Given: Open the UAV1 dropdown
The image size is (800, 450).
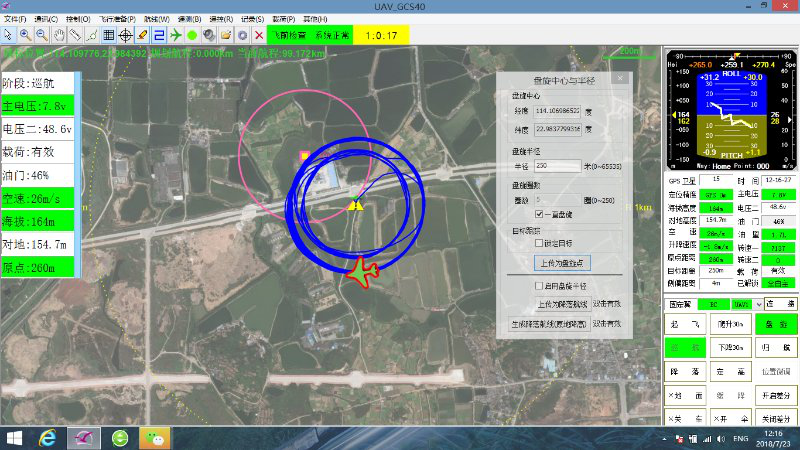Looking at the screenshot, I should pos(743,303).
